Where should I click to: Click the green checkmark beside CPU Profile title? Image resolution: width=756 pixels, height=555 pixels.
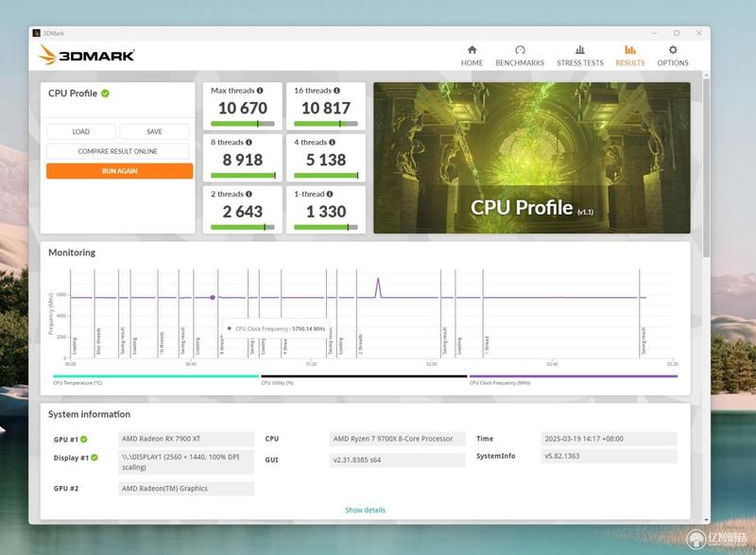pos(105,93)
